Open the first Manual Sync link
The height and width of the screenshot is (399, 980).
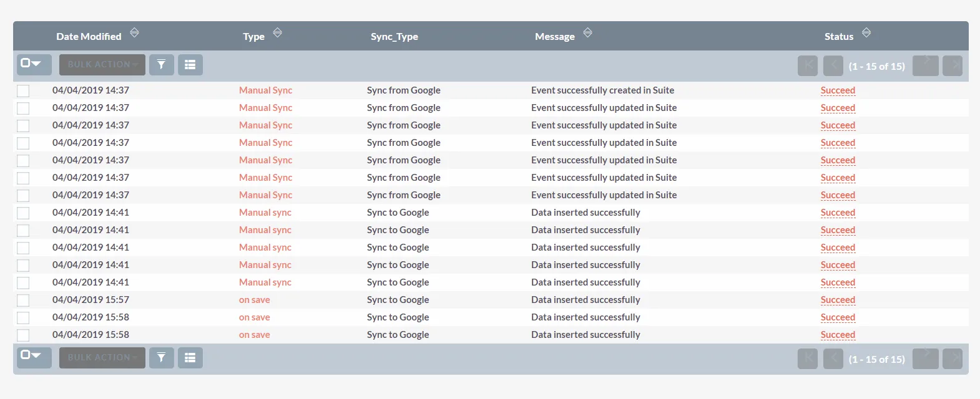coord(265,90)
